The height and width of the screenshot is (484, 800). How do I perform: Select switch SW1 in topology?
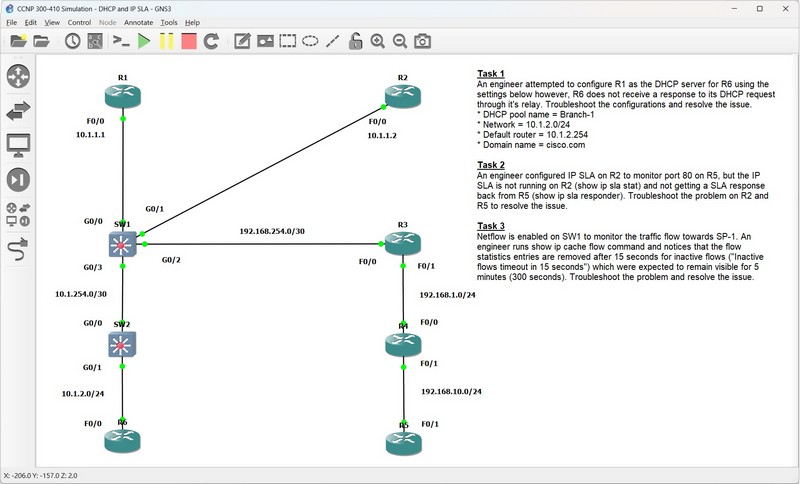(x=122, y=244)
